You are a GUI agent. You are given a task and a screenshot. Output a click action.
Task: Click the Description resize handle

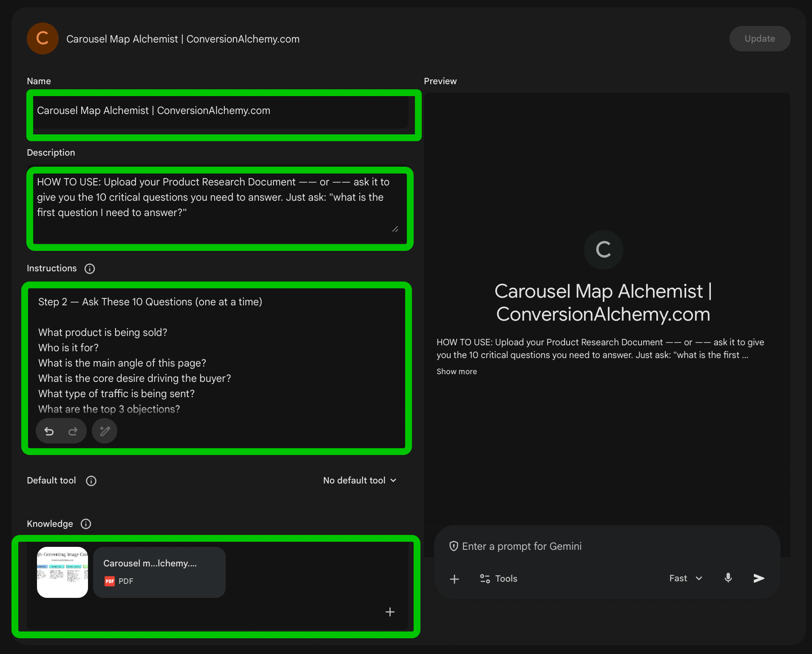pyautogui.click(x=395, y=229)
